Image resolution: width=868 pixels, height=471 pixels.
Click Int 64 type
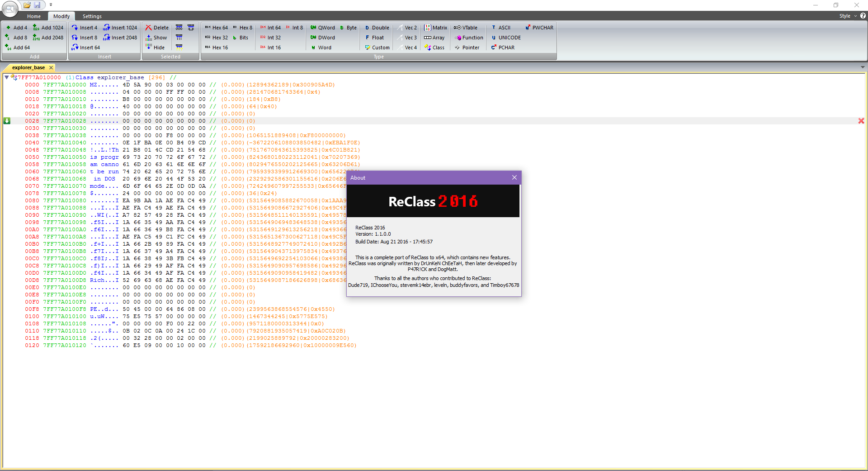270,28
